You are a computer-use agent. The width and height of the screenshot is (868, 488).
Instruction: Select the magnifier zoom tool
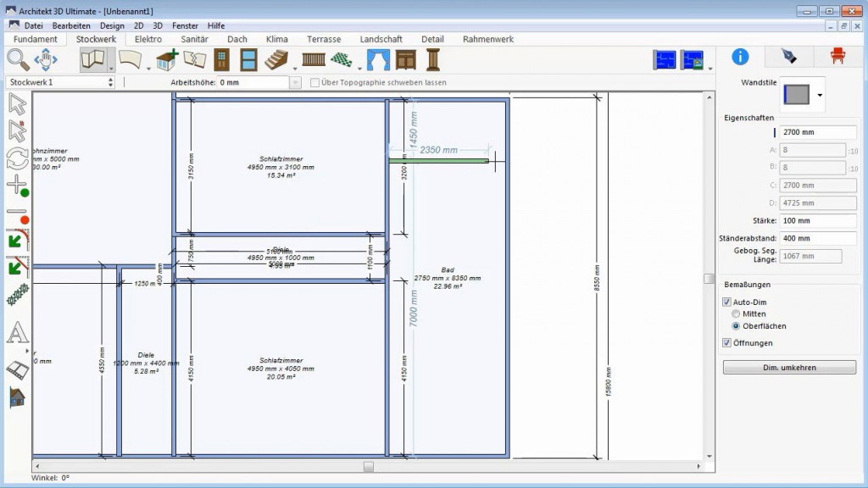click(18, 60)
